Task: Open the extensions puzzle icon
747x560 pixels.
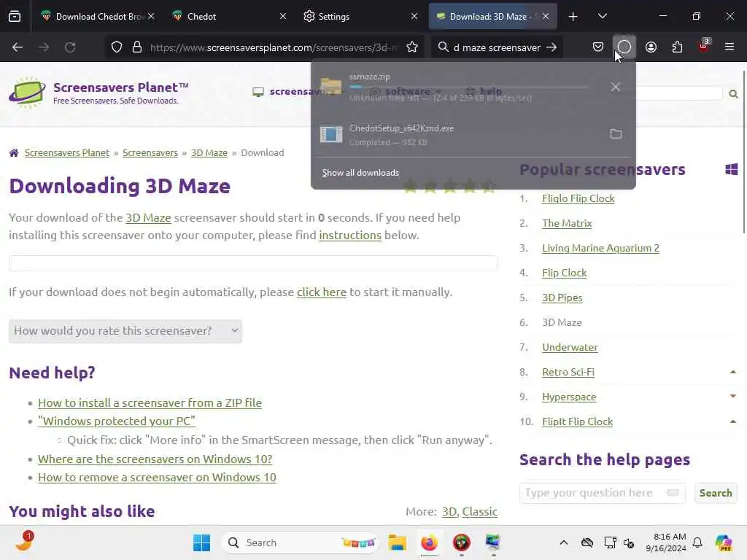Action: [x=677, y=47]
